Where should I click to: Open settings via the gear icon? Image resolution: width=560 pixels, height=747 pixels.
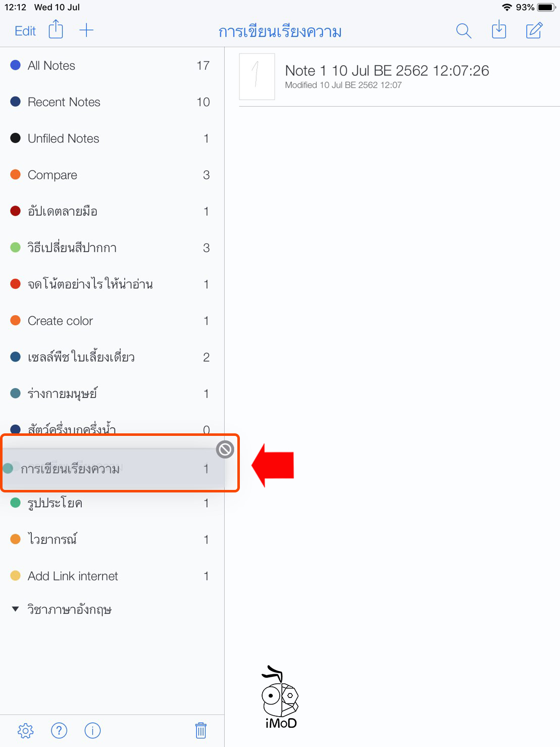[x=25, y=730]
